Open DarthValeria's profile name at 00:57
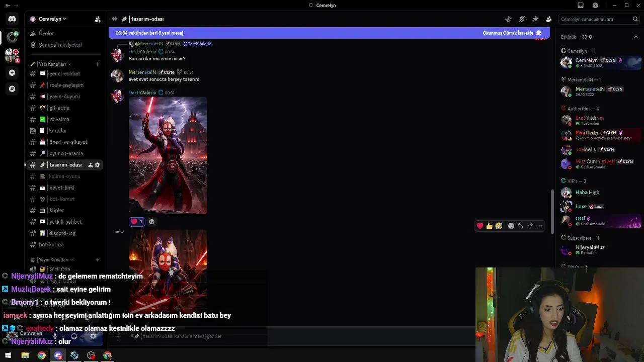The image size is (644, 362). click(x=142, y=93)
